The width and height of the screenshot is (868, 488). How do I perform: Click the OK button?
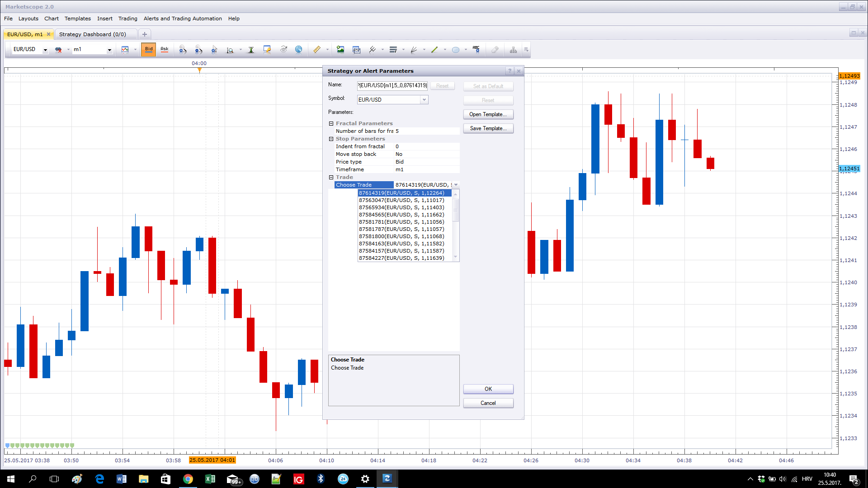(x=488, y=389)
